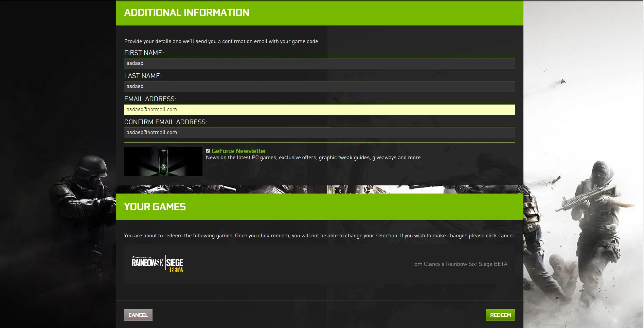Click the "ADDITIONAL INFORMATION" heading

(x=187, y=13)
